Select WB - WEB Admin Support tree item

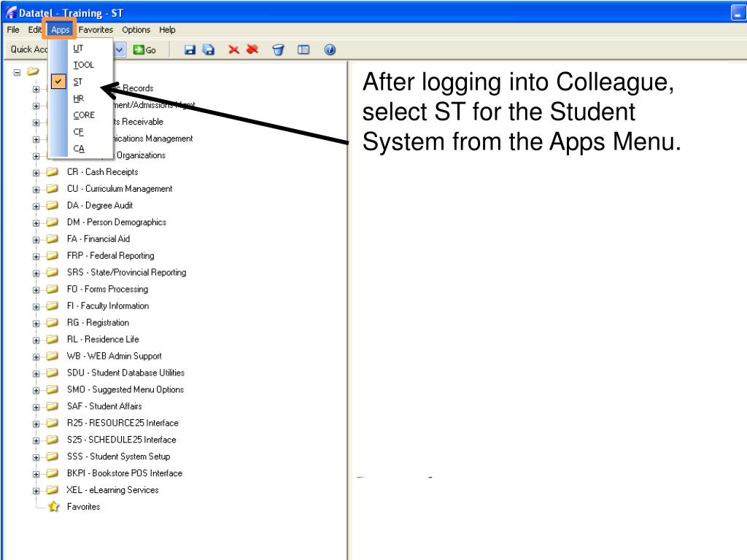coord(114,355)
